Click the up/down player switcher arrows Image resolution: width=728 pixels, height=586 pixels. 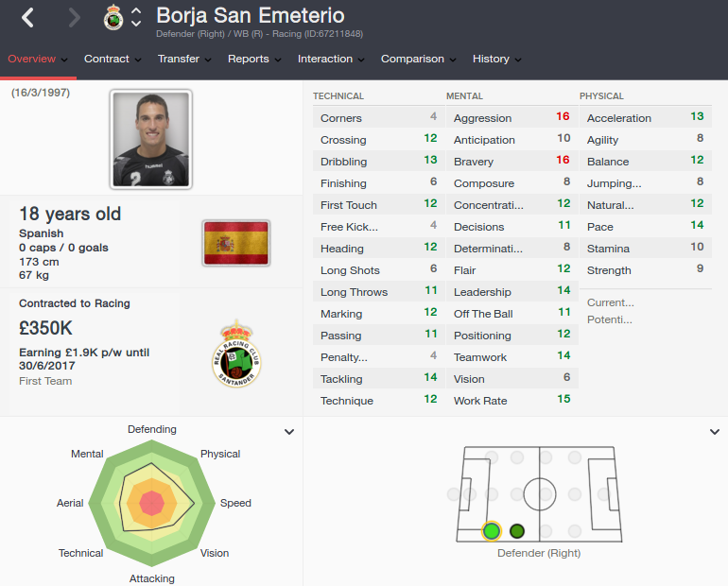click(136, 17)
